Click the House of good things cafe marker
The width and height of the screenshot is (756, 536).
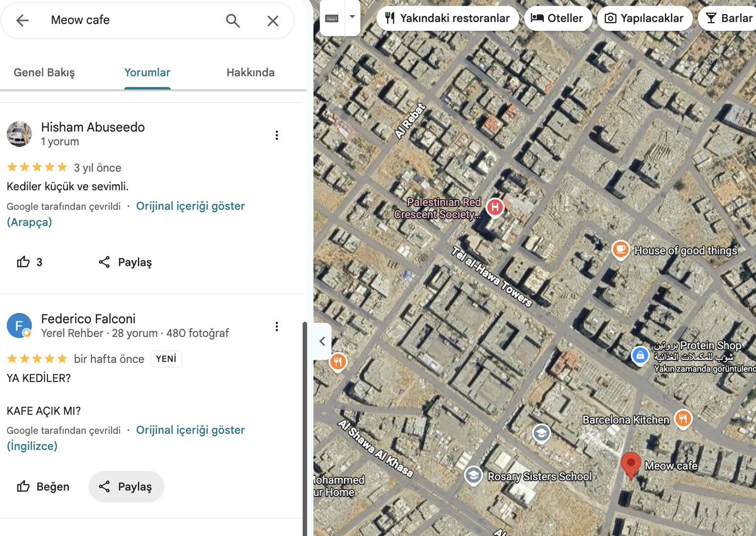tap(621, 249)
